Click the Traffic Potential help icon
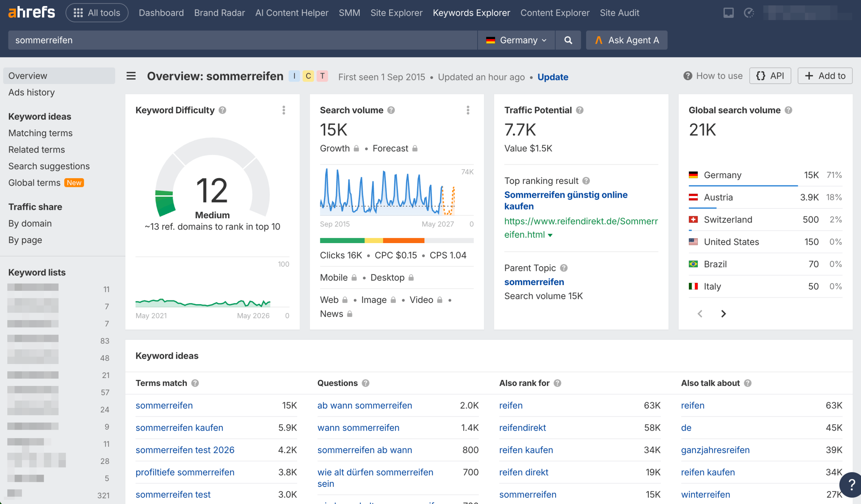The height and width of the screenshot is (504, 861). click(579, 110)
